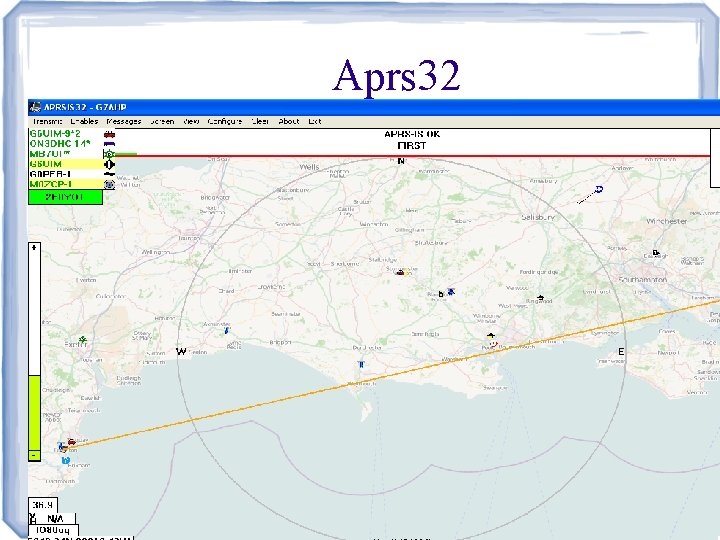Click the APRS-IS OK status text

coord(412,134)
